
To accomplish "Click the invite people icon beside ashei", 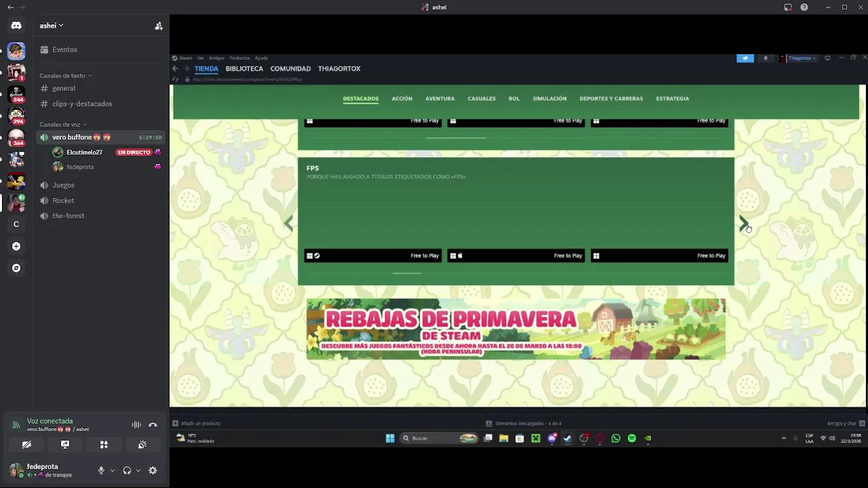I will click(159, 26).
